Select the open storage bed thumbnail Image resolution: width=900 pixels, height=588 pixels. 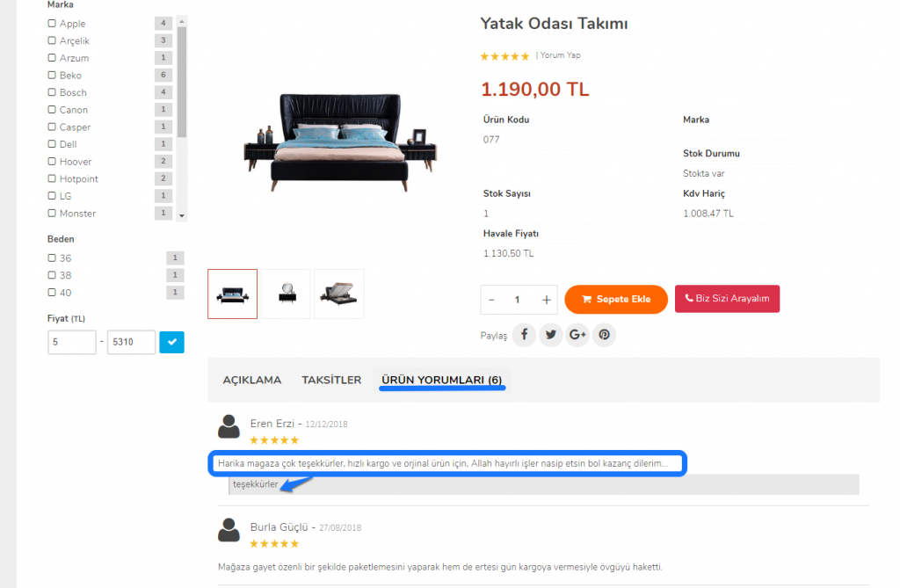[339, 294]
